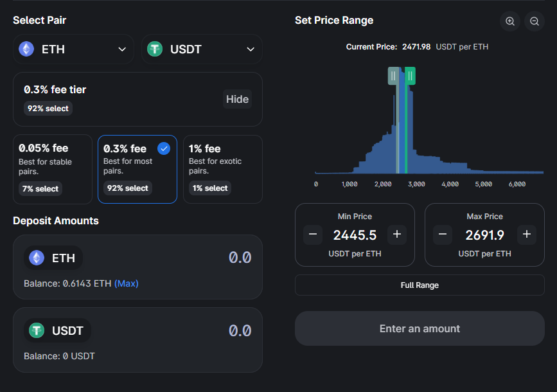Click the ETH token icon in deposit box

coord(37,258)
